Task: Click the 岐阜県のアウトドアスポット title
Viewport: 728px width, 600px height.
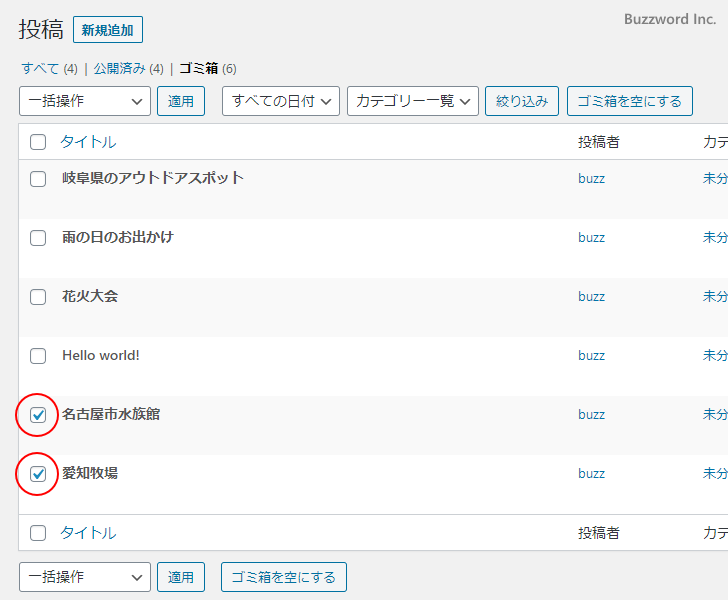Action: (153, 178)
